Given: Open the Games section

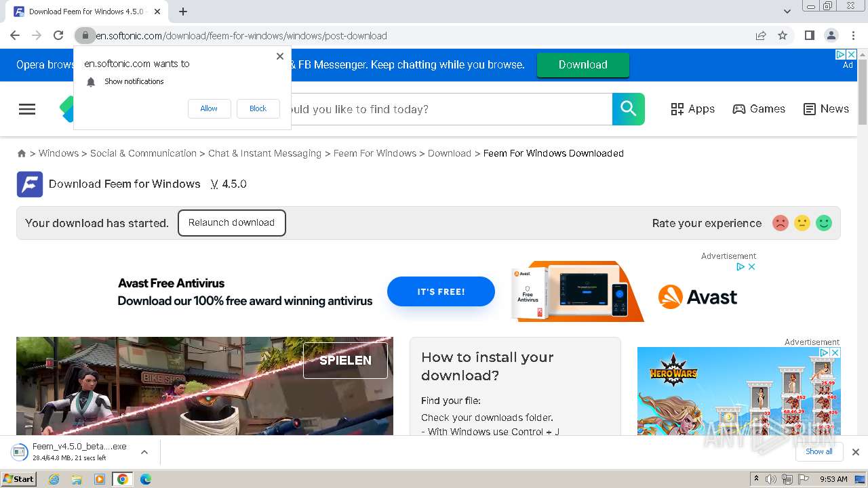Looking at the screenshot, I should [x=759, y=109].
